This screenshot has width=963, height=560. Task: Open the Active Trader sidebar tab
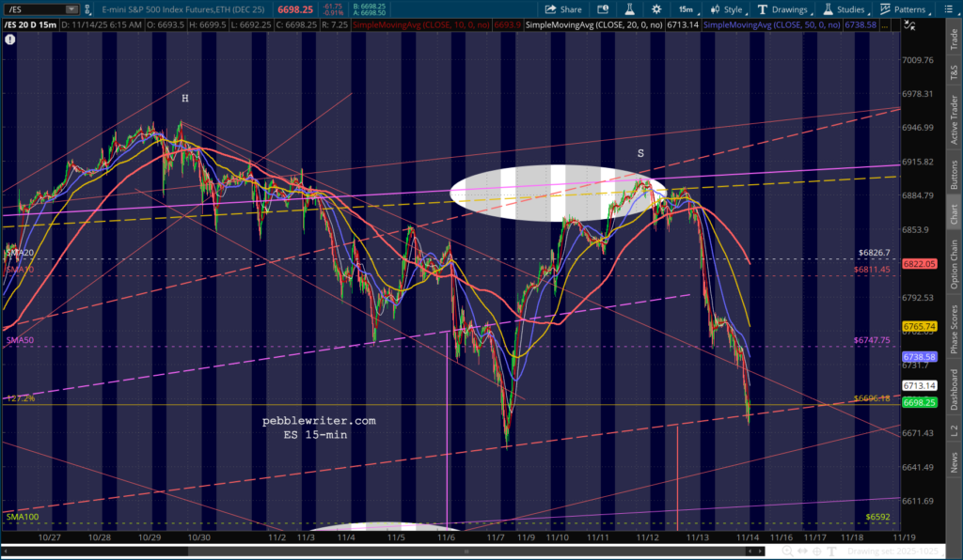(x=954, y=119)
